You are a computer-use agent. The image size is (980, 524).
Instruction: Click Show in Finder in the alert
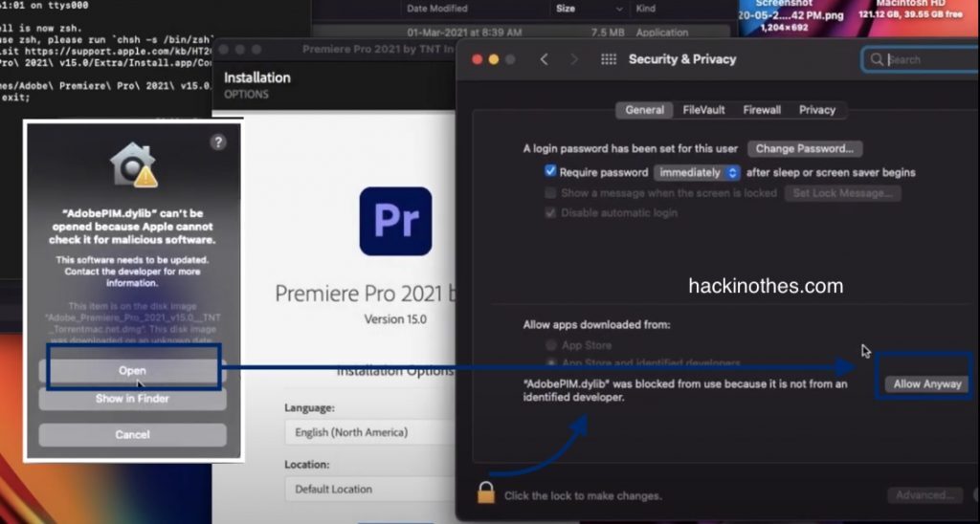132,399
